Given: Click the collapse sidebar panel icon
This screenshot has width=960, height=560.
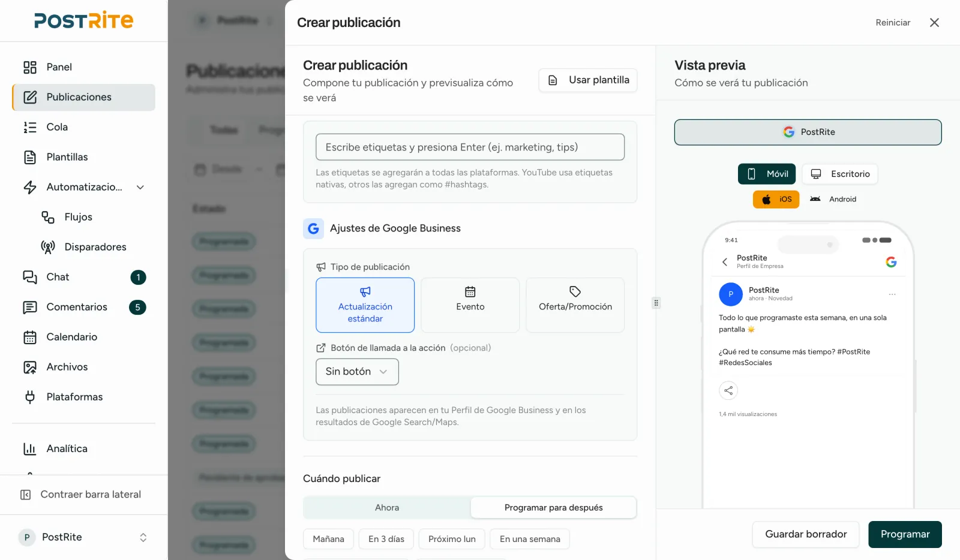Looking at the screenshot, I should 26,495.
